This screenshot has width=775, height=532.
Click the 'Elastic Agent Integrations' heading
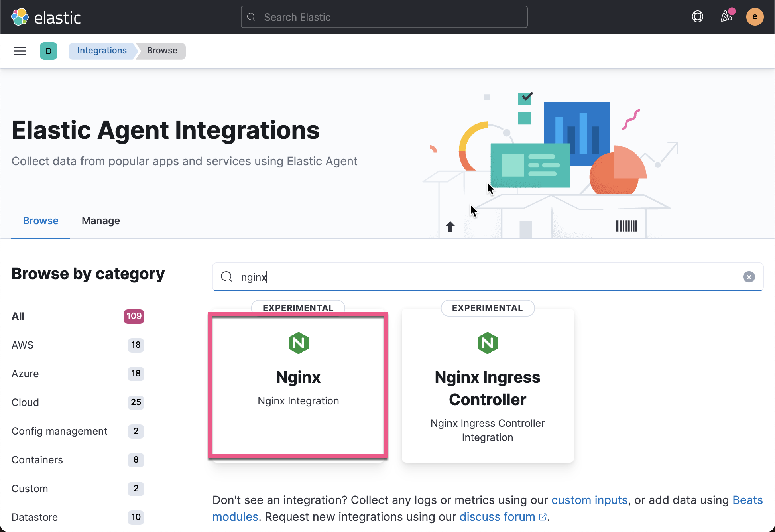(165, 130)
